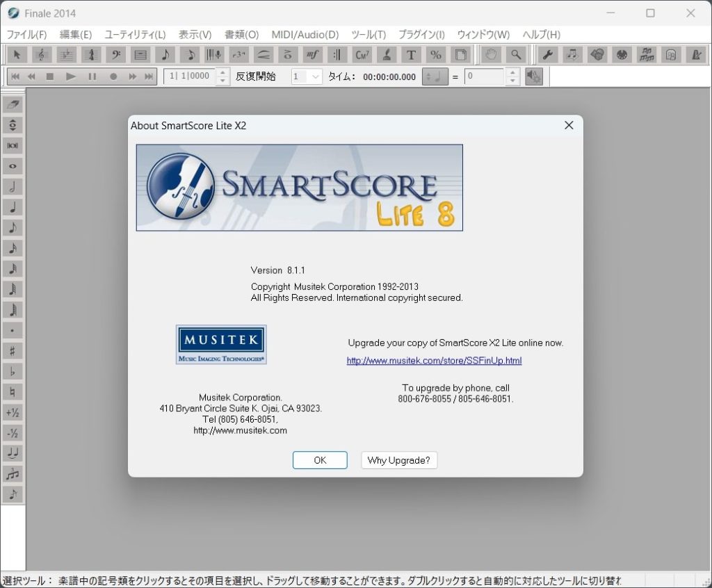Activate the Zoom magnifier tool
This screenshot has height=588, width=712.
coord(515,55)
